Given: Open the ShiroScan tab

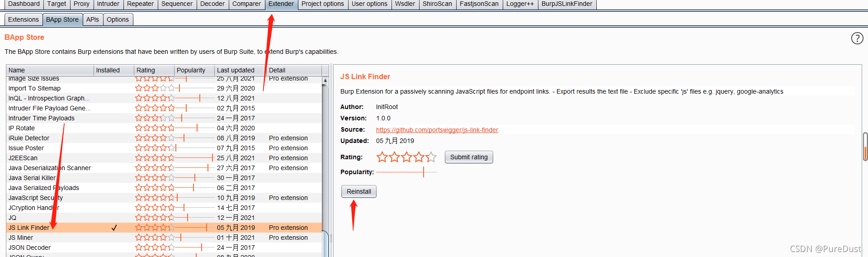Looking at the screenshot, I should (437, 4).
